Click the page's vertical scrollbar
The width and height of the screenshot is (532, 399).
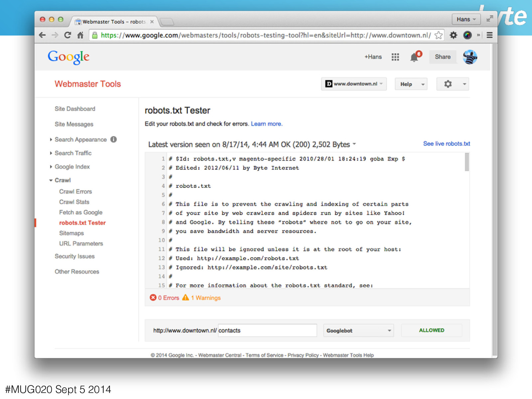point(495,199)
